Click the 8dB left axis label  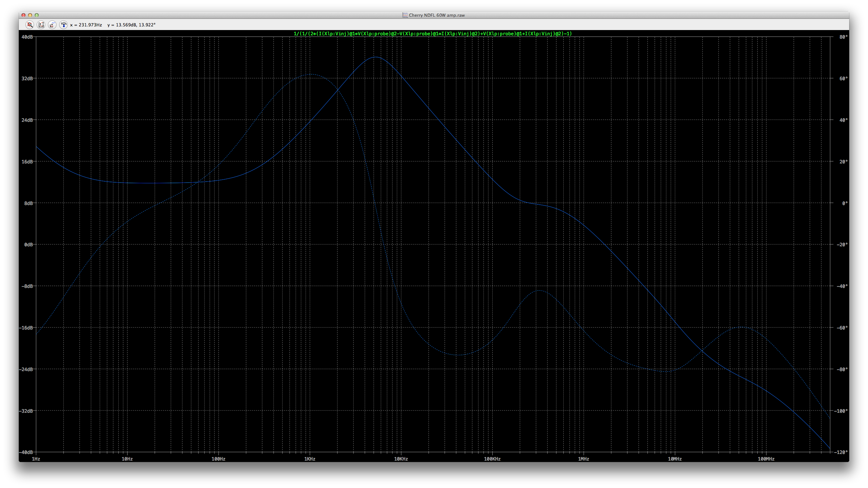click(x=29, y=203)
